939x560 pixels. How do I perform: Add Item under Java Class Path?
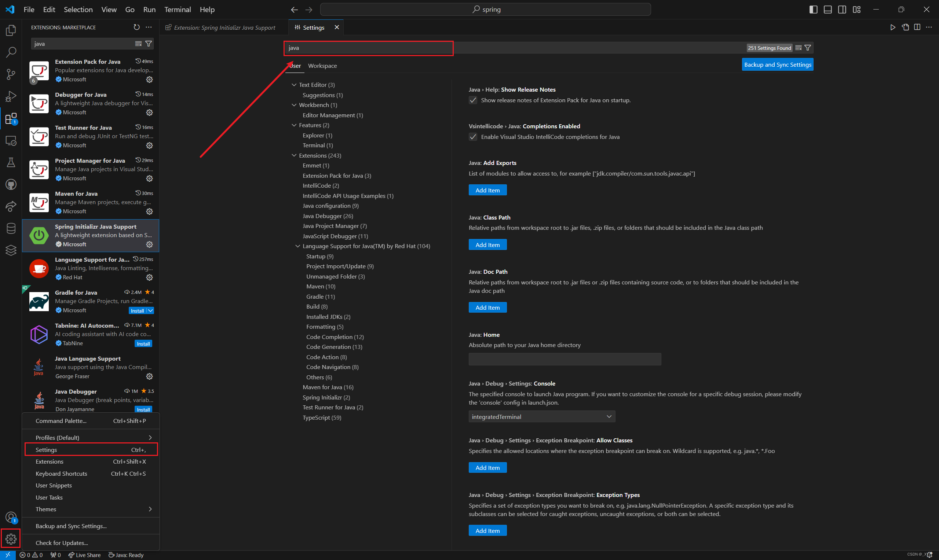488,245
